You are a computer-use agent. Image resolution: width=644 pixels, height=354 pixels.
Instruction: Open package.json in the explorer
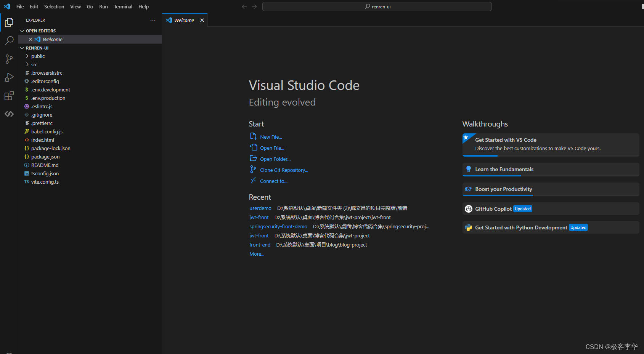click(x=45, y=157)
